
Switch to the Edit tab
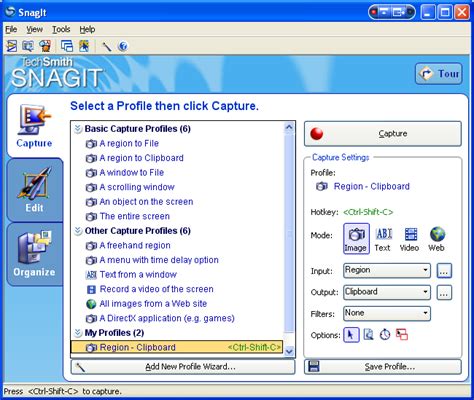(34, 190)
